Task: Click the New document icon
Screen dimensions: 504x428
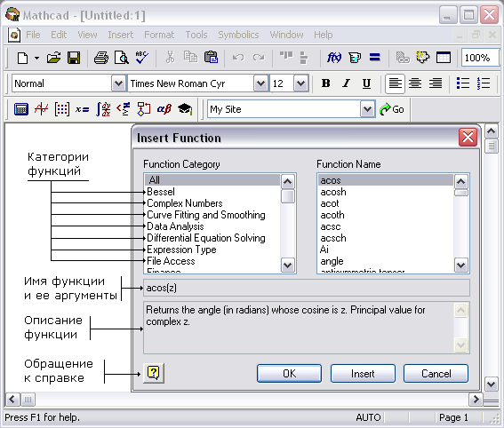Action: 22,58
